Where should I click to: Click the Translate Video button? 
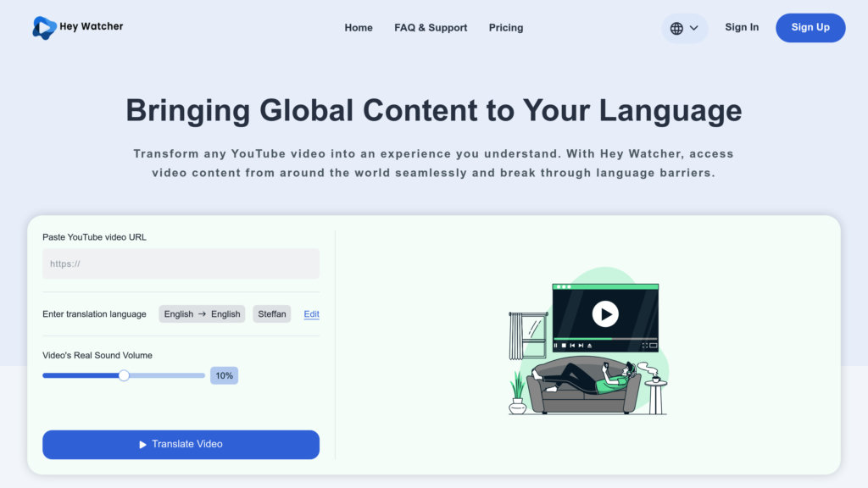[181, 444]
